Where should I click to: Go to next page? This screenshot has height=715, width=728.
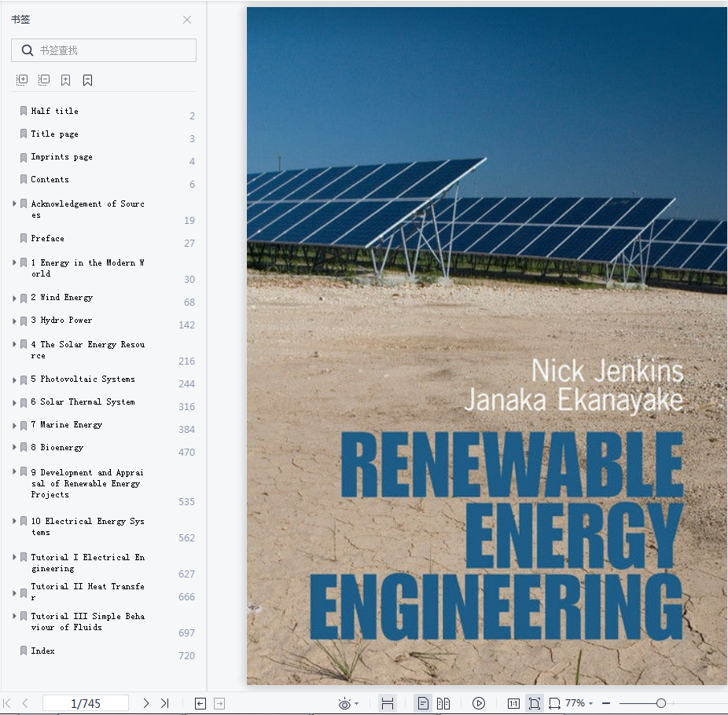click(145, 703)
